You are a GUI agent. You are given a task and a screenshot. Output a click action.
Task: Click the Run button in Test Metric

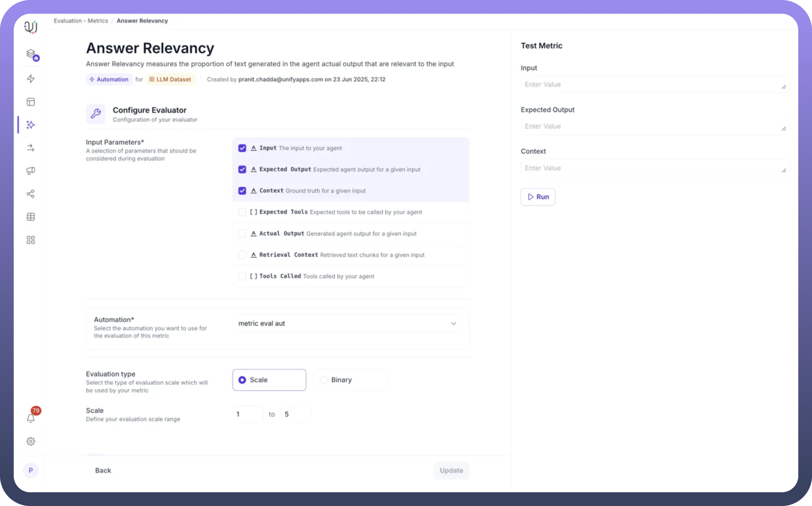[x=538, y=197]
